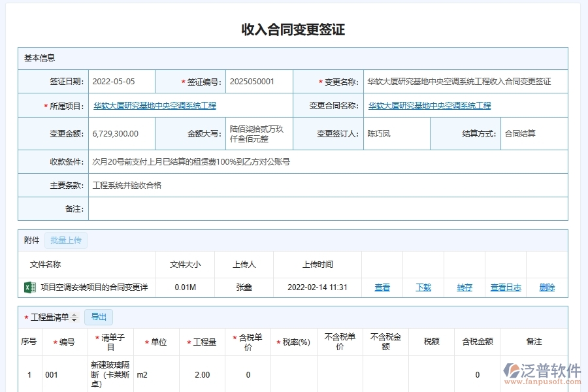Screen dimensions: 588x392
Task: Click the 基本信息 section header
Action: click(x=37, y=58)
